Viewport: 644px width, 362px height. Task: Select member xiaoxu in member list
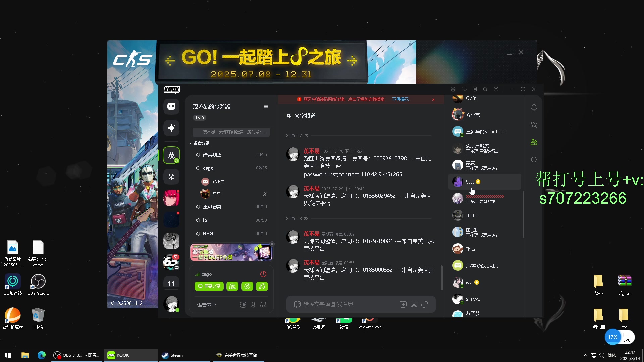[x=485, y=299]
